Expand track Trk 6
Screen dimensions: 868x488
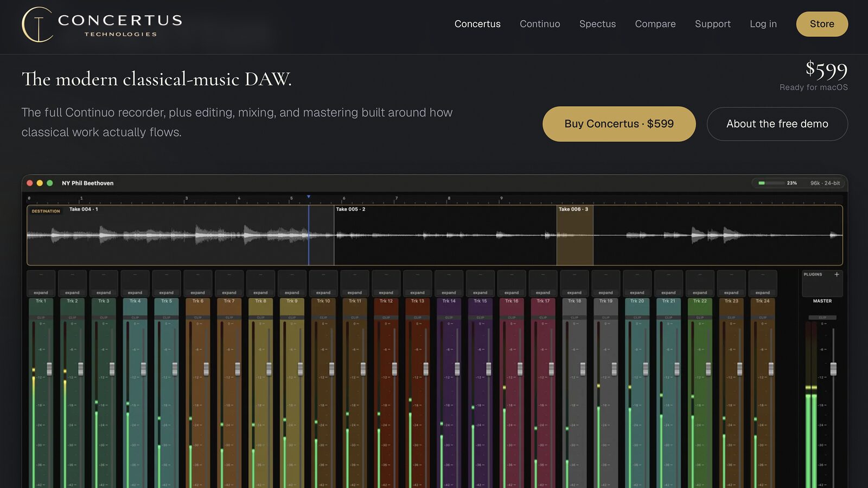coord(198,293)
